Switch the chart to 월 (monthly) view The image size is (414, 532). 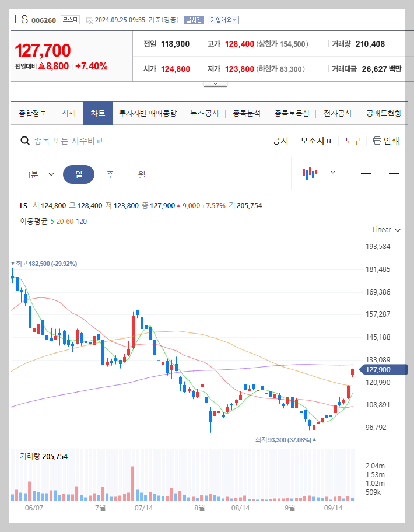pyautogui.click(x=141, y=173)
